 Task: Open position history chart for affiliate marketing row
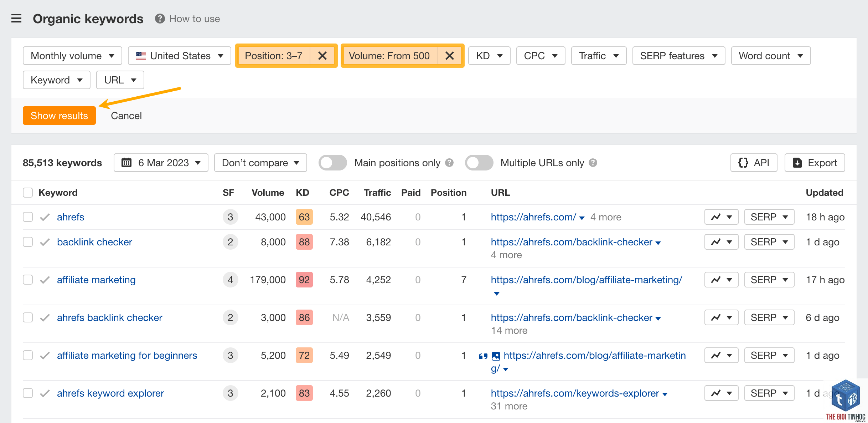721,280
